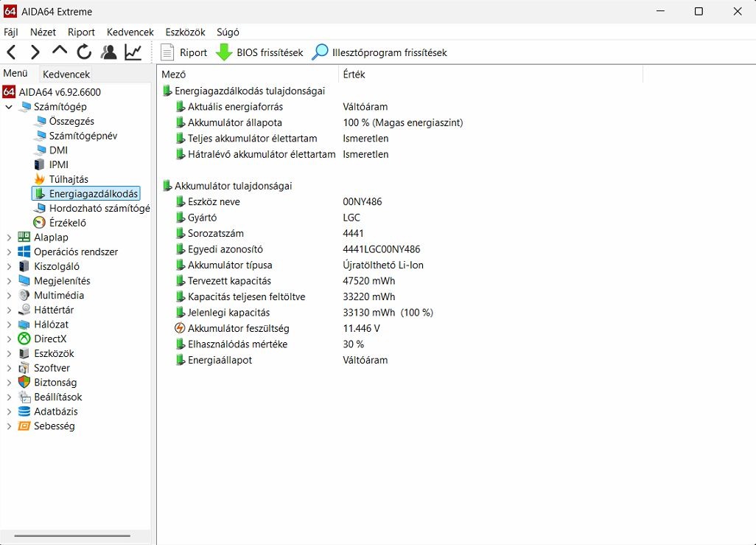Click the Adatbázis database icon
Screen dimensions: 756x545
(x=24, y=412)
